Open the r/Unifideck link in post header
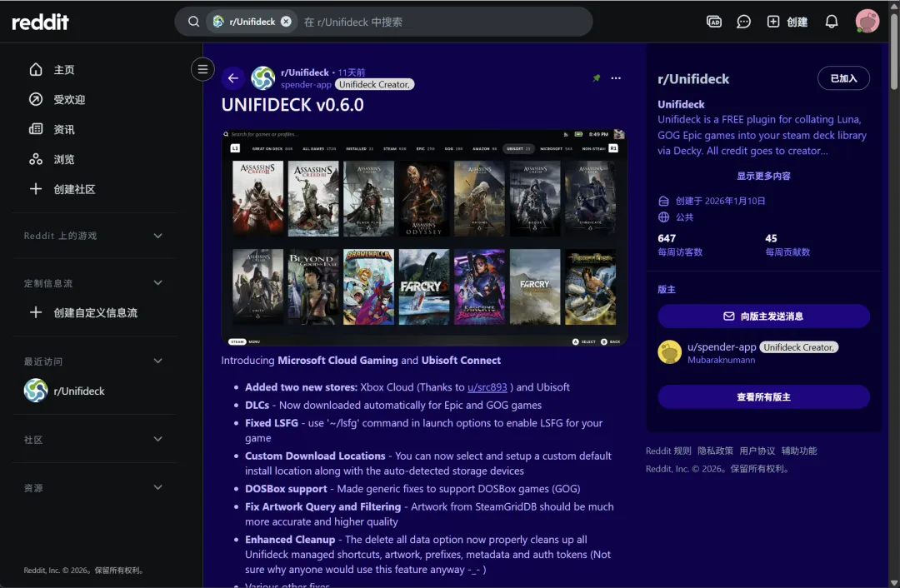 point(305,72)
